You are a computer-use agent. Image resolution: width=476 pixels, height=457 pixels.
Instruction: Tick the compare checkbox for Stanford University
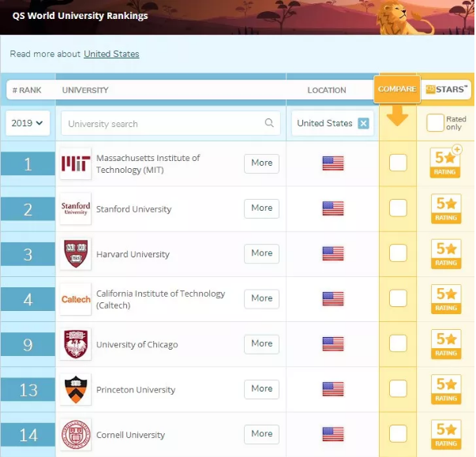click(398, 208)
